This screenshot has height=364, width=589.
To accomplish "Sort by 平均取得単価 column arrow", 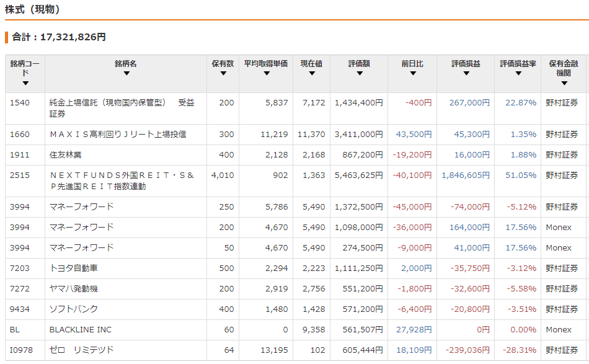I will 267,73.
